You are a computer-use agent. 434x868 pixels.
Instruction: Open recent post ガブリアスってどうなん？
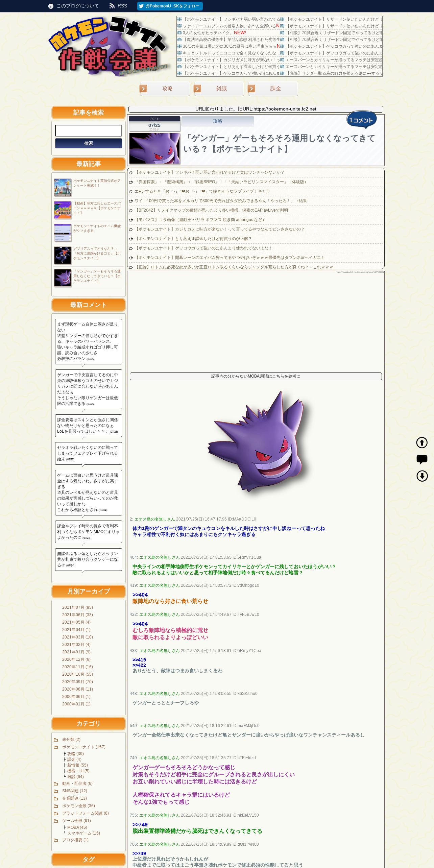click(97, 253)
